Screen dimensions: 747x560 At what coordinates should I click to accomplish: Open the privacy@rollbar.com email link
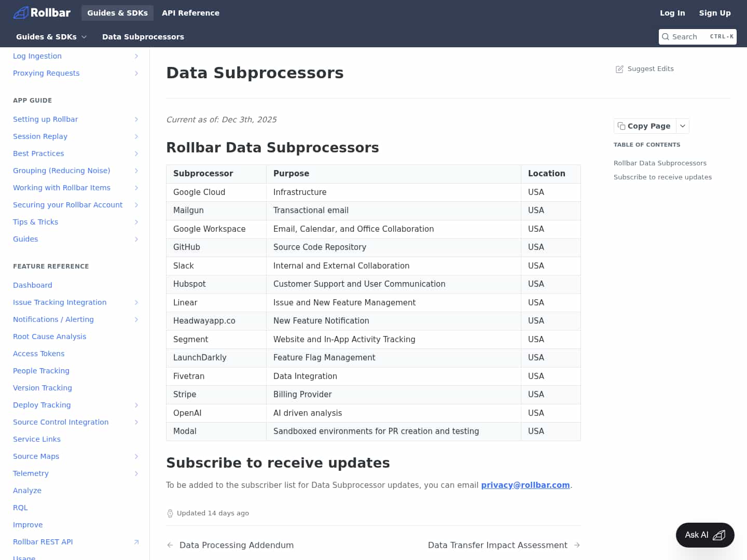(x=525, y=485)
